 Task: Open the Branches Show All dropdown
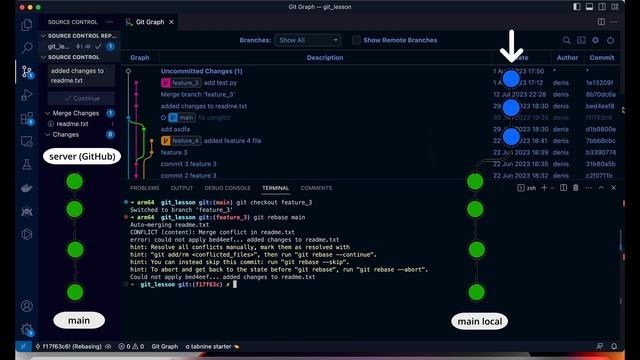coord(308,40)
